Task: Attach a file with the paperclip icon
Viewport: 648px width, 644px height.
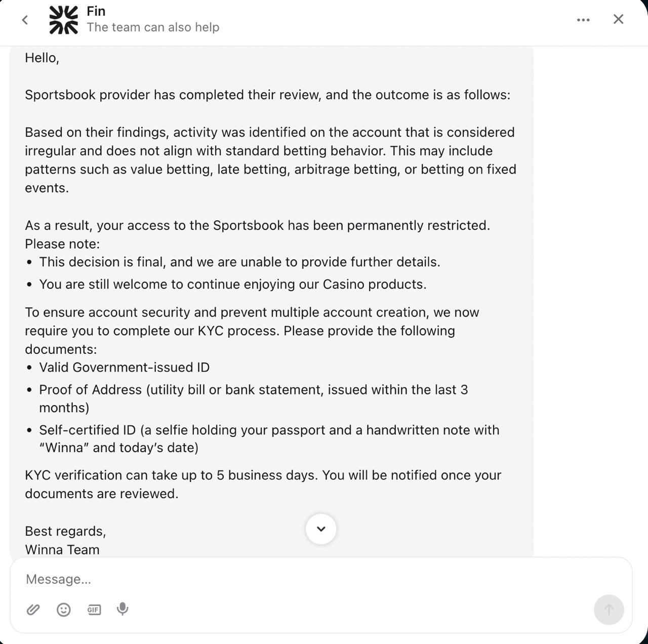Action: (x=33, y=610)
